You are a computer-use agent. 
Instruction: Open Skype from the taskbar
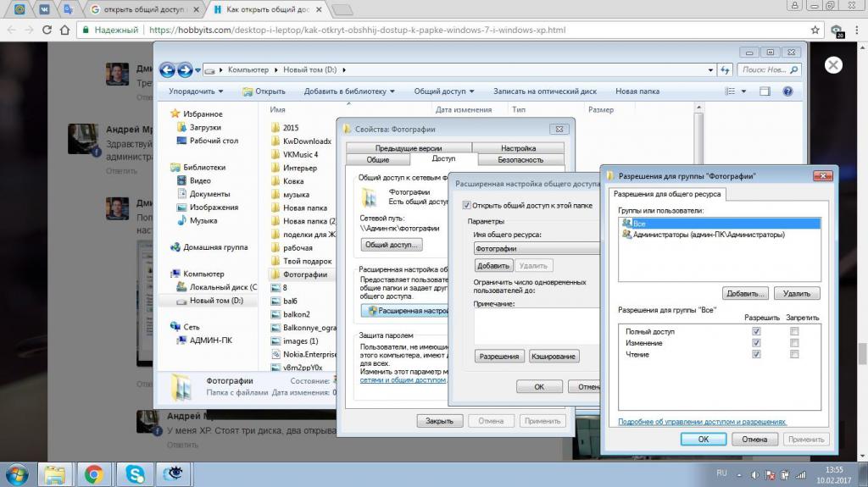click(x=135, y=475)
